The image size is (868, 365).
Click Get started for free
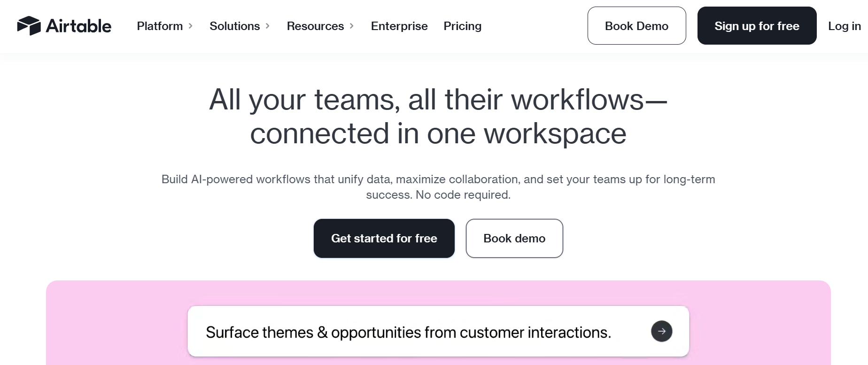384,238
